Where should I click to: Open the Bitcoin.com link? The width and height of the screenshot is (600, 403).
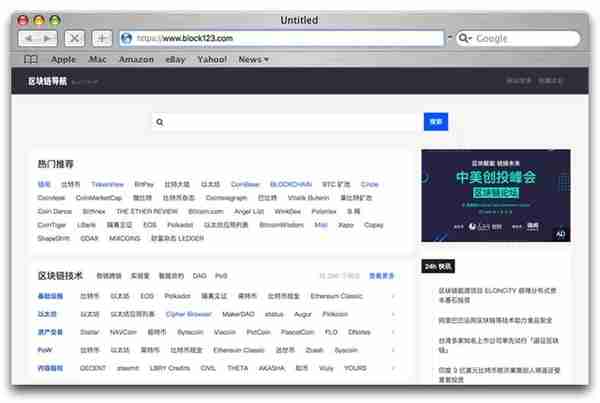click(205, 212)
